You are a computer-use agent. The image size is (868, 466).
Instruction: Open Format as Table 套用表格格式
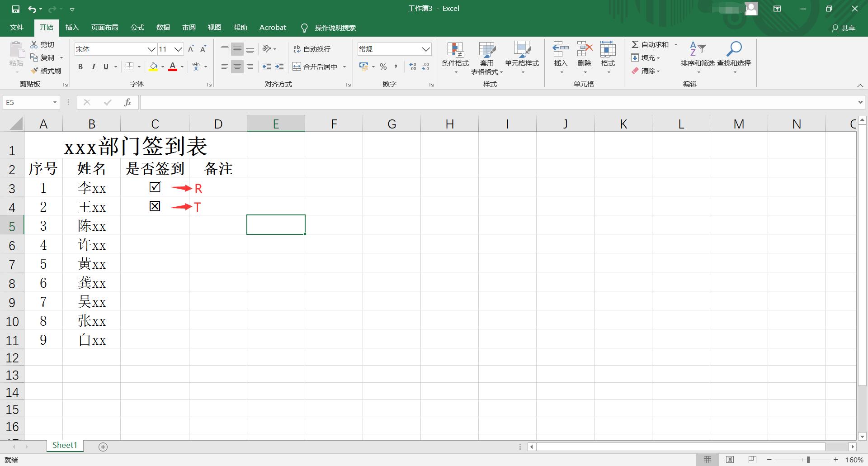click(x=487, y=58)
